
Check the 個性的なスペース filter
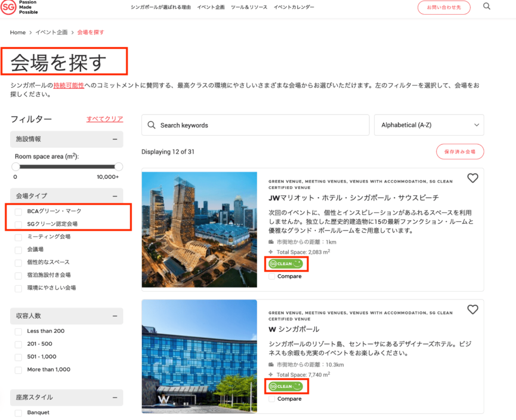tap(19, 263)
